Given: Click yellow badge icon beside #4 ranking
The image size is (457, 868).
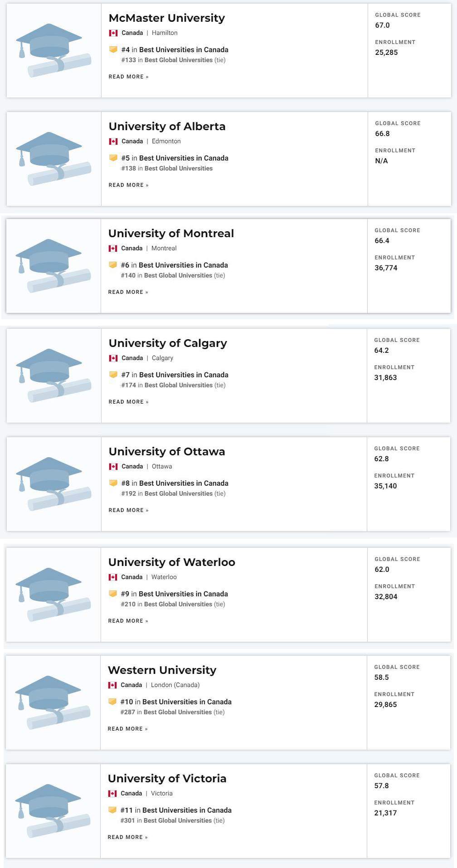Looking at the screenshot, I should pos(113,49).
